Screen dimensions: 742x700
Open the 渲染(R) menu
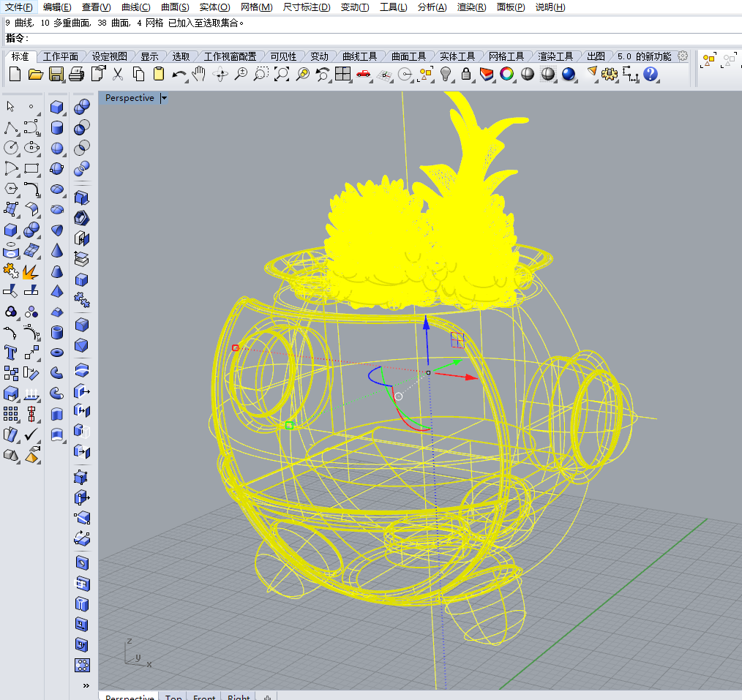point(471,7)
